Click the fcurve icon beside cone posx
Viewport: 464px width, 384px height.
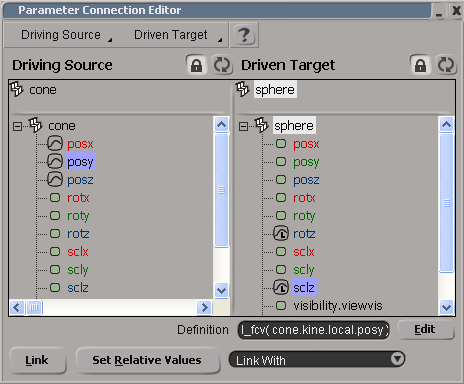(55, 144)
